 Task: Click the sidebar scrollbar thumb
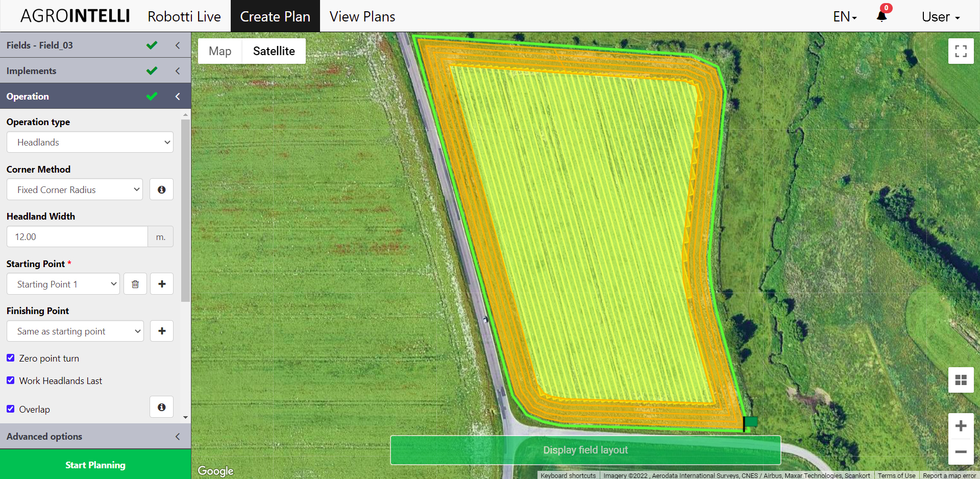tap(185, 209)
